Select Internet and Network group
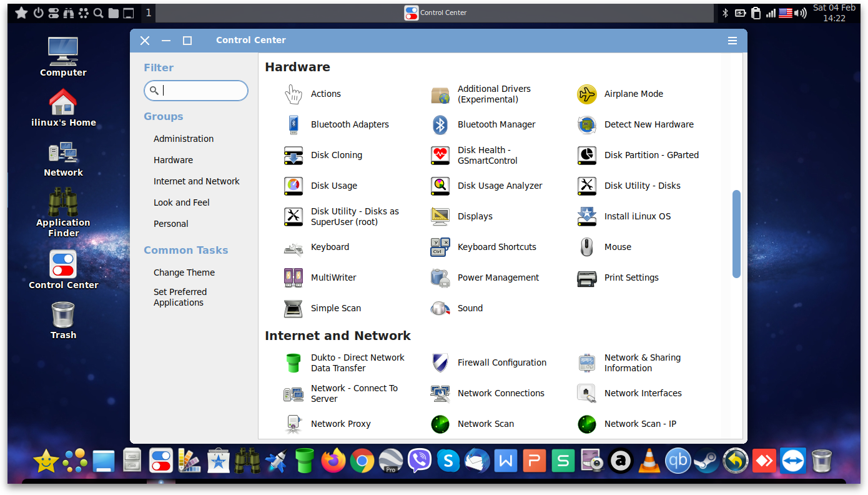Screen dimensions: 868x495 pyautogui.click(x=197, y=181)
